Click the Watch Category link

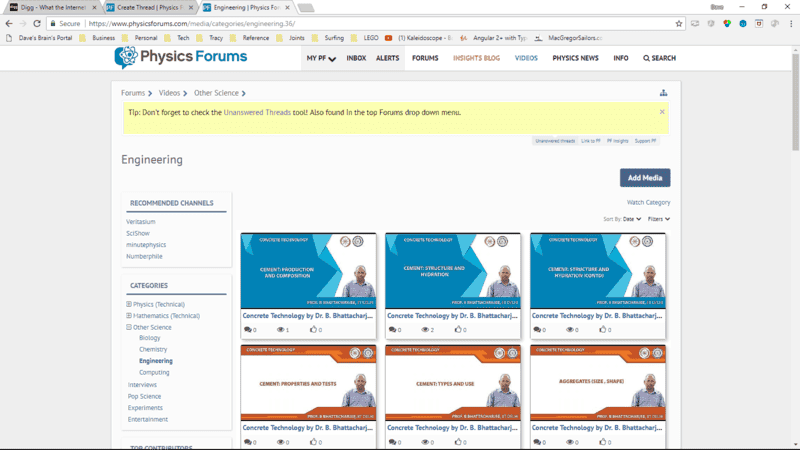pos(648,203)
